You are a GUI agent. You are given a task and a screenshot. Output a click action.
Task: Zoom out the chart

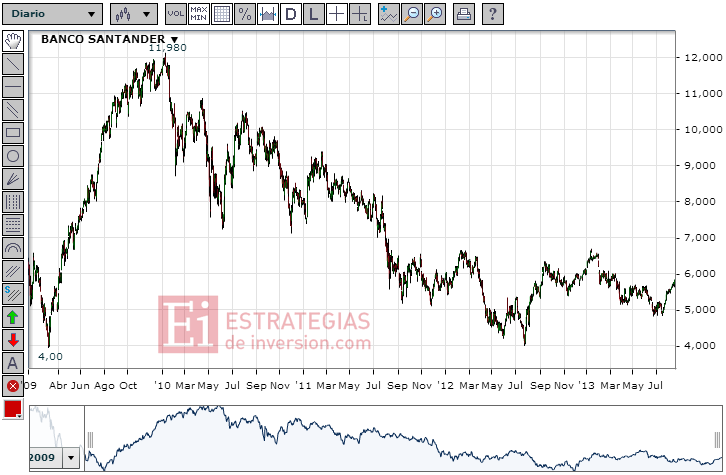tap(412, 14)
